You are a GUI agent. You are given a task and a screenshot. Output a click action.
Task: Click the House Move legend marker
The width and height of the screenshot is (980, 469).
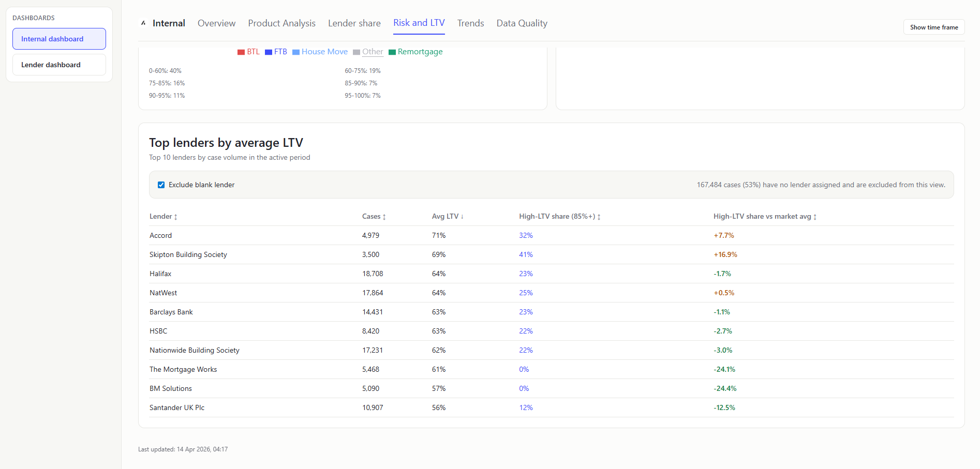point(295,52)
